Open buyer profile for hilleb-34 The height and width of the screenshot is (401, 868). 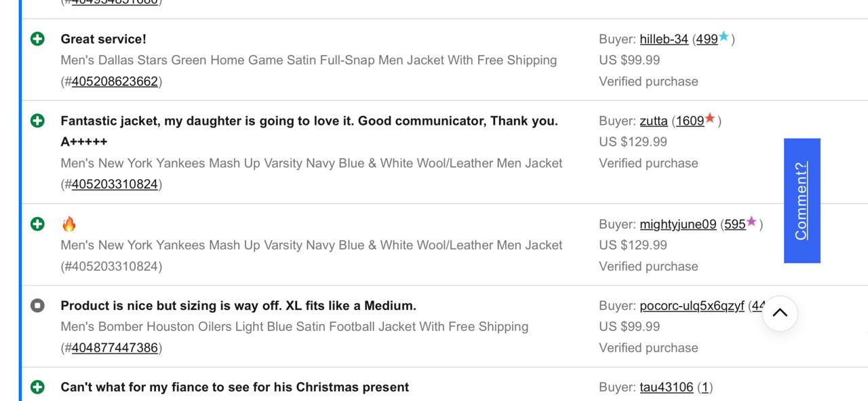point(663,39)
